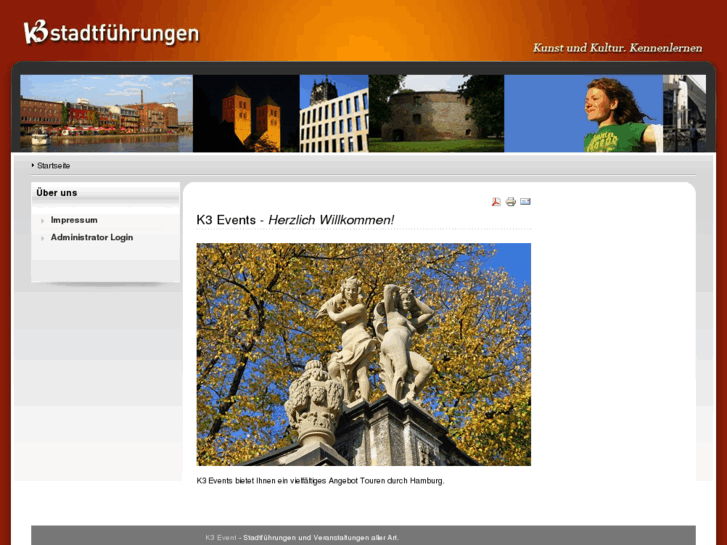Click the e-mail envelope icon
The image size is (727, 545).
[525, 202]
